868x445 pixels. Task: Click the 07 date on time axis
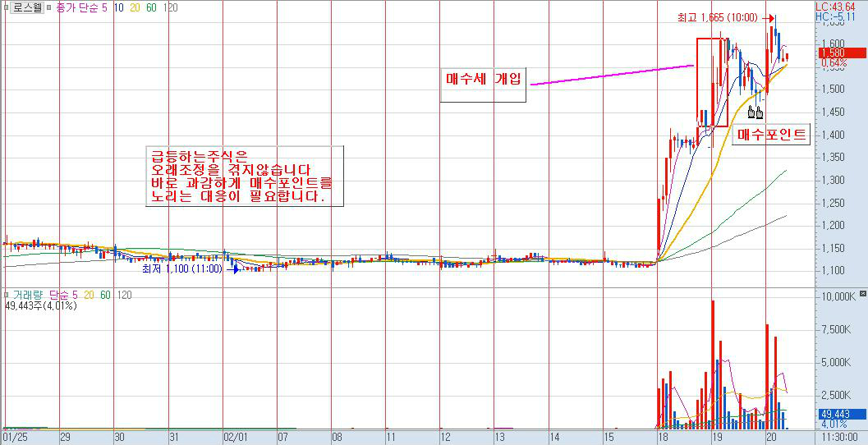click(282, 438)
